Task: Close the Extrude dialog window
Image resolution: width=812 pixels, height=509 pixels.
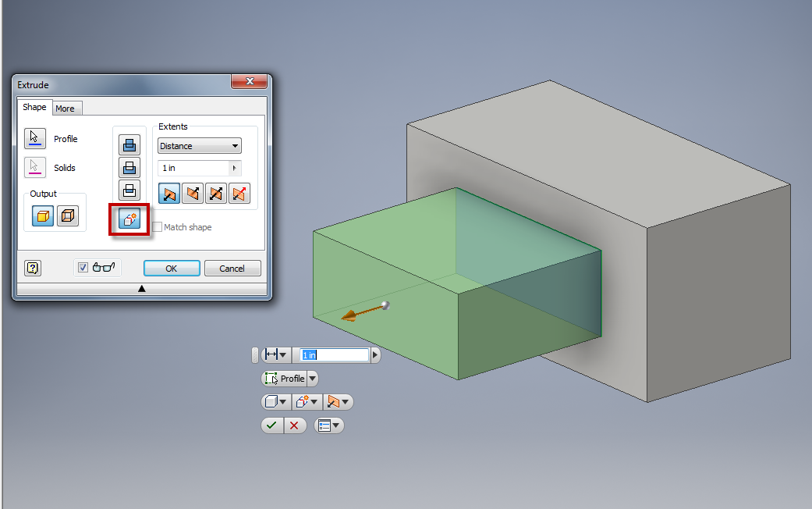Action: [x=250, y=81]
